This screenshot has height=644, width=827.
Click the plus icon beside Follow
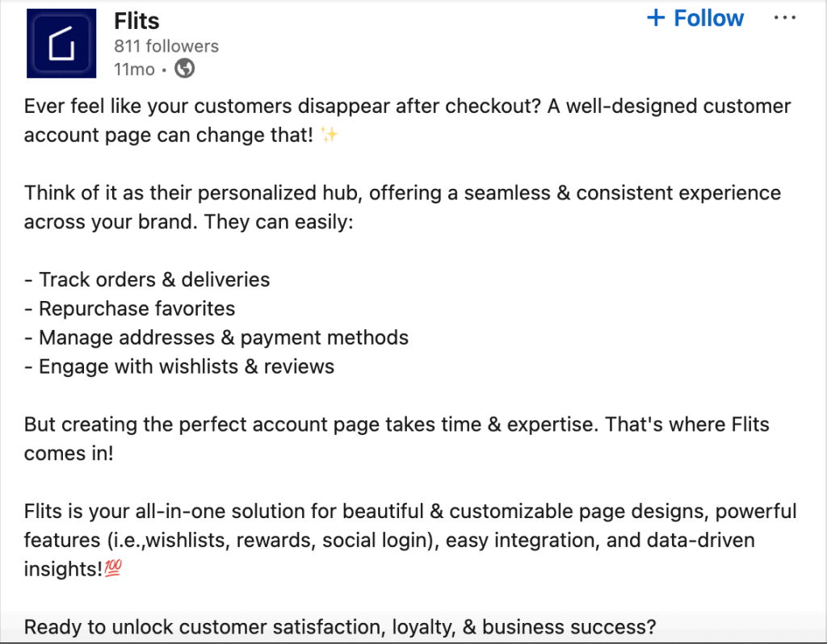coord(656,19)
